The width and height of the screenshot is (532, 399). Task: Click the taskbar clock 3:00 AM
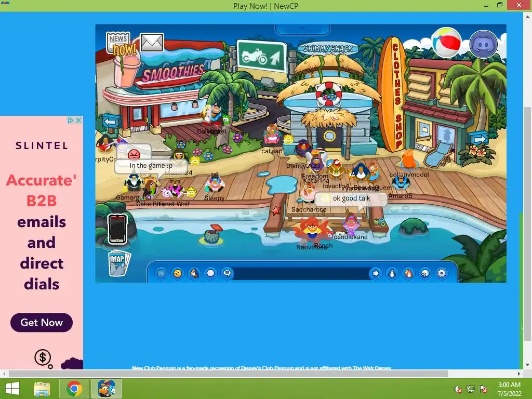tap(509, 385)
